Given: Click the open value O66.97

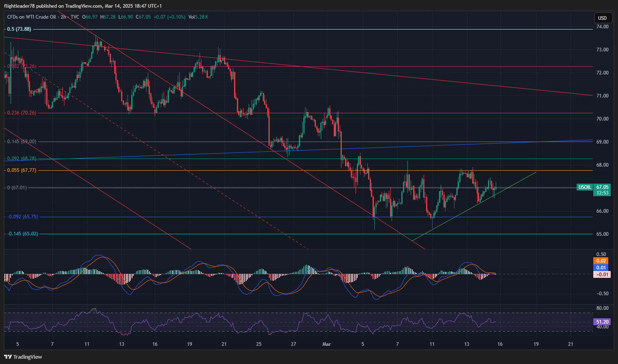Looking at the screenshot, I should click(x=90, y=17).
